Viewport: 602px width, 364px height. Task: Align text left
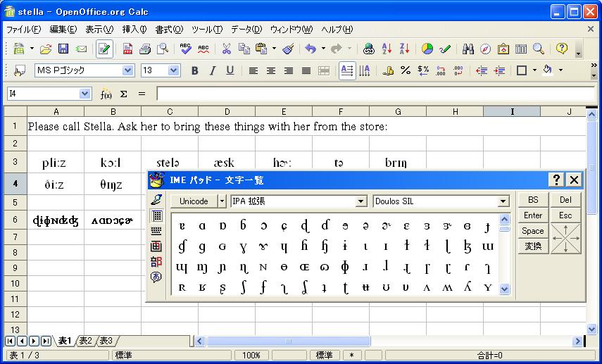click(x=253, y=70)
